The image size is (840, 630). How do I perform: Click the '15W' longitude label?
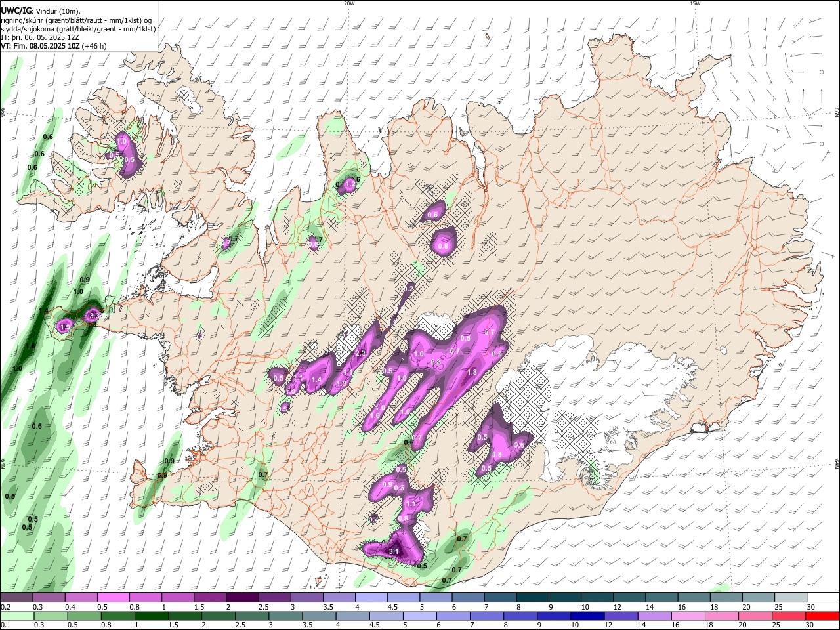tap(695, 3)
